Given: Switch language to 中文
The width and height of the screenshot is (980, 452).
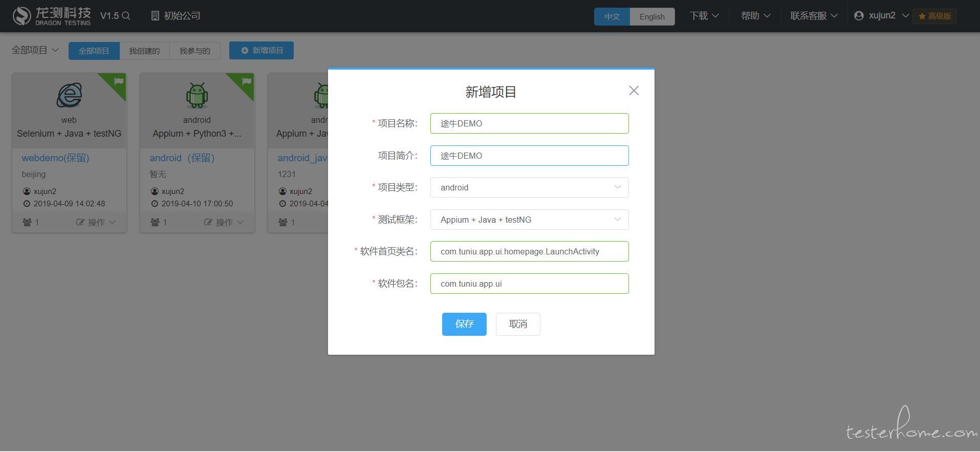Looking at the screenshot, I should click(612, 16).
